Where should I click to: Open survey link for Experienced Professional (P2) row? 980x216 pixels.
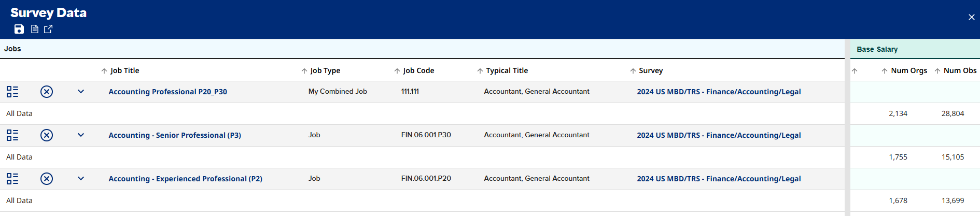tap(719, 179)
